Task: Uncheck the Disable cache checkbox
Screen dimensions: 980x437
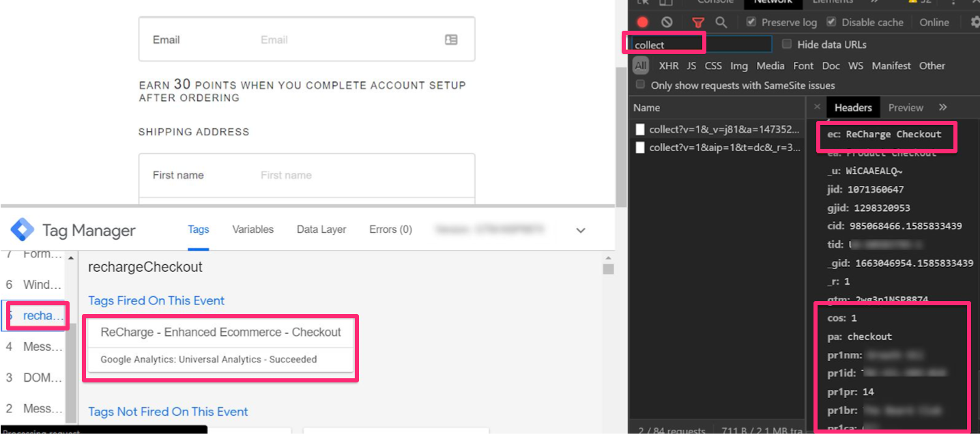Action: point(831,22)
